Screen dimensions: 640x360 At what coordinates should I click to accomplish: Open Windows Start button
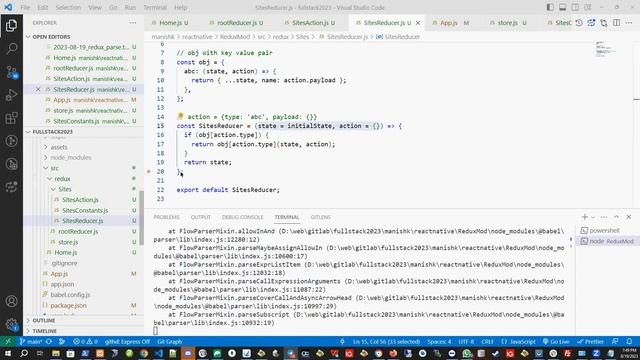pyautogui.click(x=8, y=353)
